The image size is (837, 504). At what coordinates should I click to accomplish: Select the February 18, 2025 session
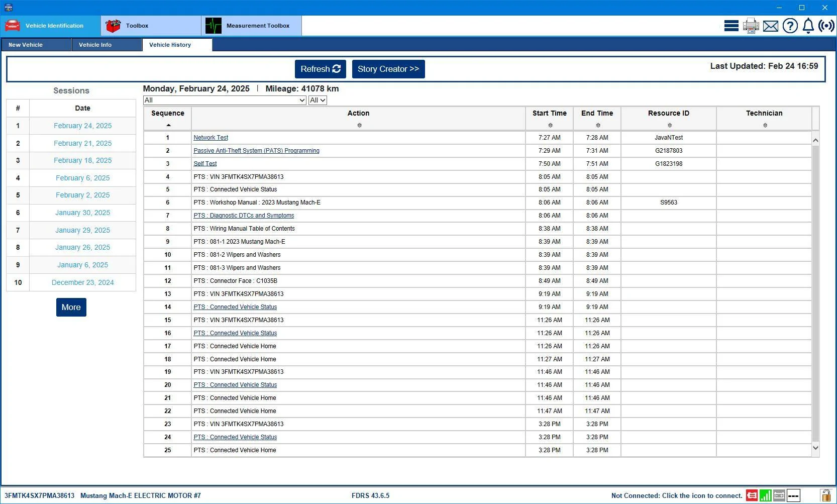click(83, 160)
